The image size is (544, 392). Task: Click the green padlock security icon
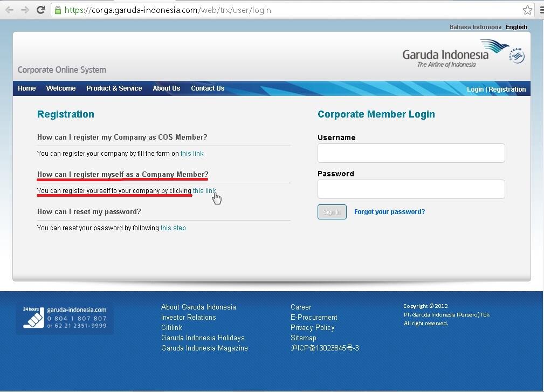pyautogui.click(x=58, y=10)
